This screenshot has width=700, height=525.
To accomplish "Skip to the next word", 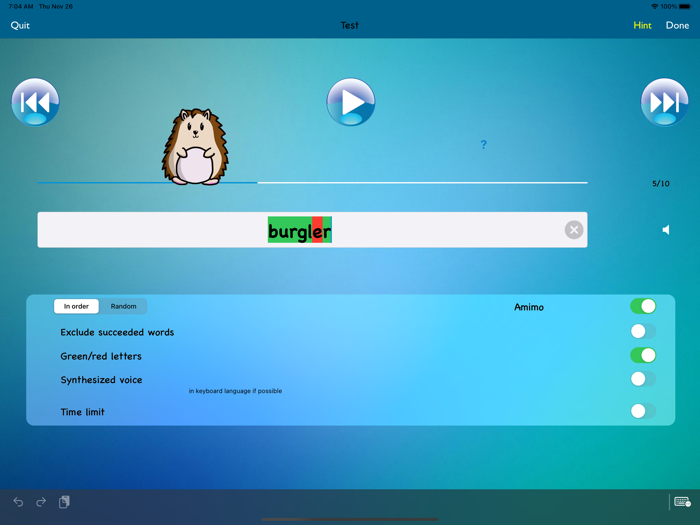I will [665, 102].
